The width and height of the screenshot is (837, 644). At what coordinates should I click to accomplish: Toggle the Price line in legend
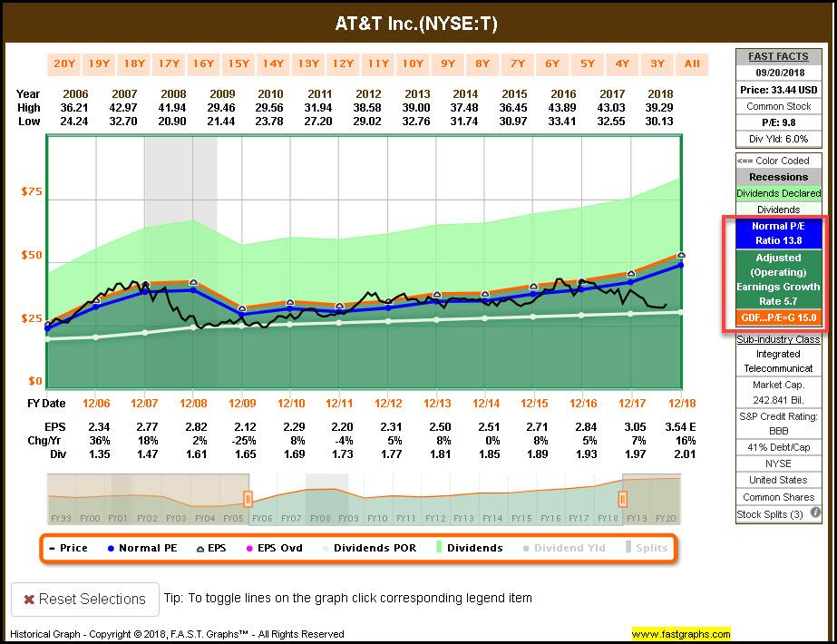[x=68, y=548]
